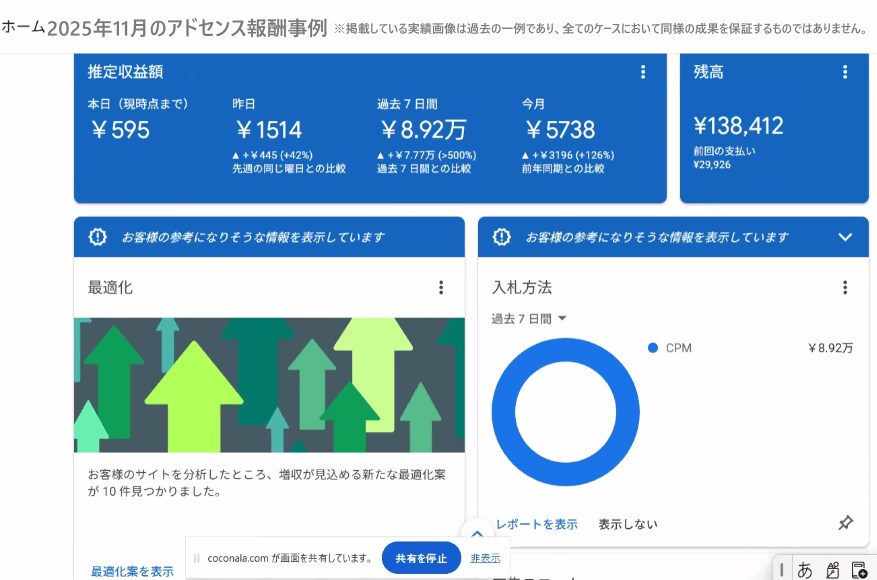Image resolution: width=877 pixels, height=580 pixels.
Task: Click the 前回の支払い label
Action: (724, 151)
